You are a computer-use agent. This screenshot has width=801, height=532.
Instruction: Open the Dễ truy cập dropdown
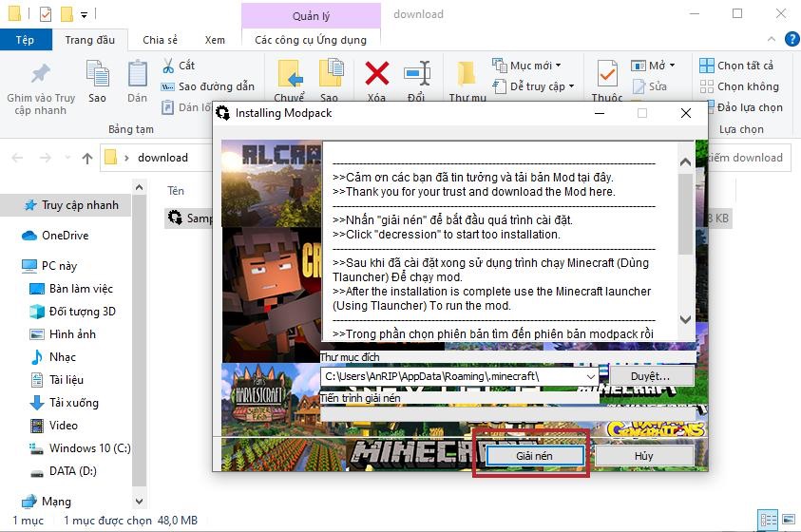click(534, 86)
